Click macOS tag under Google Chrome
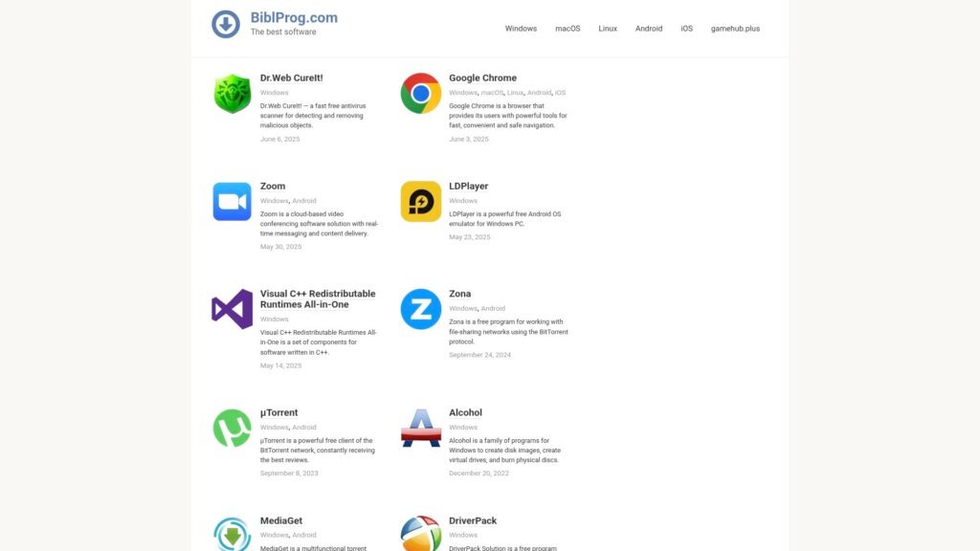This screenshot has width=980, height=551. coord(492,93)
